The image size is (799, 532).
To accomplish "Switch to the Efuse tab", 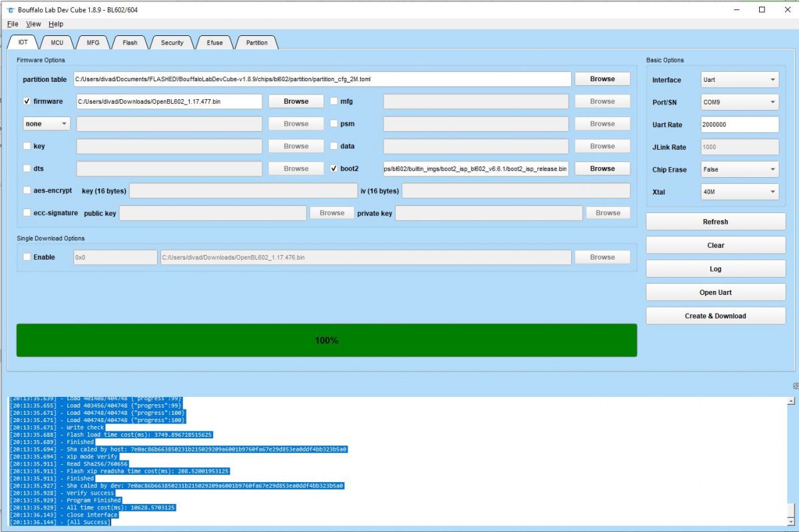I will 214,43.
